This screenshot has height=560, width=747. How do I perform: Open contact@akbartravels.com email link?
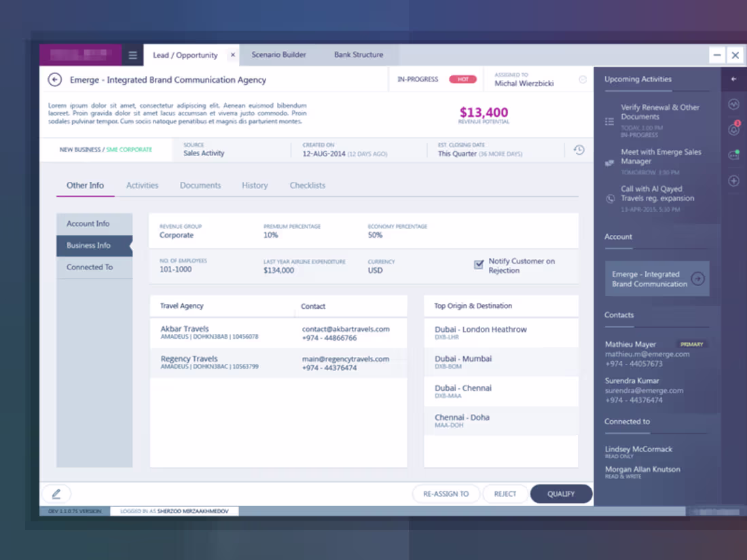point(346,329)
